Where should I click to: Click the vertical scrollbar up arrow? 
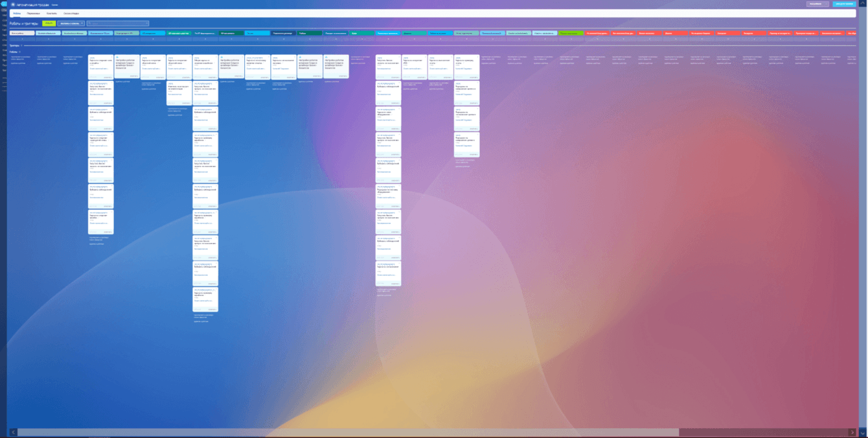(862, 3)
